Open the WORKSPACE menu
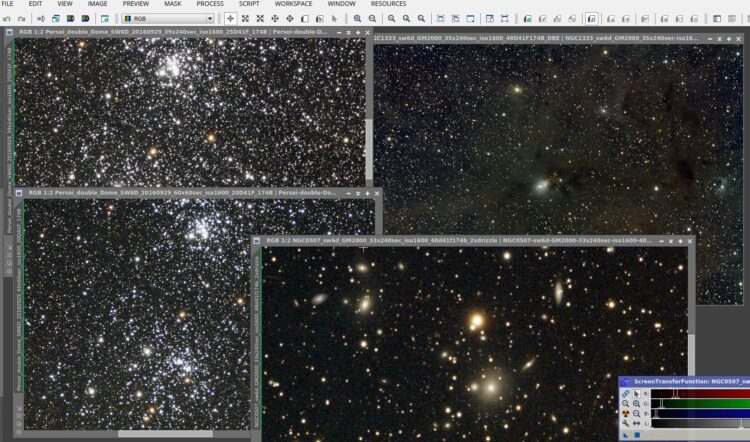Viewport: 750px width, 442px height. [293, 4]
